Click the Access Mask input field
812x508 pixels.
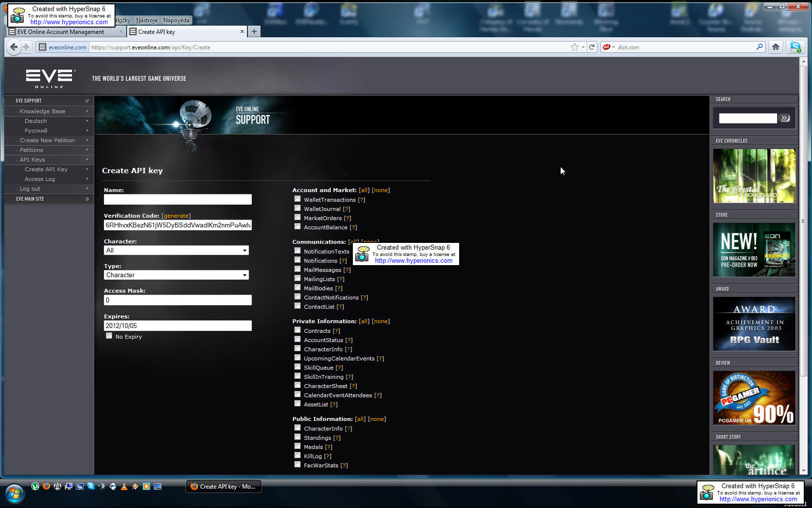178,300
